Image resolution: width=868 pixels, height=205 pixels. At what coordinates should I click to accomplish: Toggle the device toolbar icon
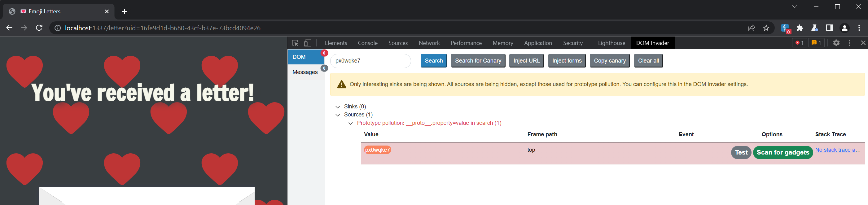click(307, 43)
